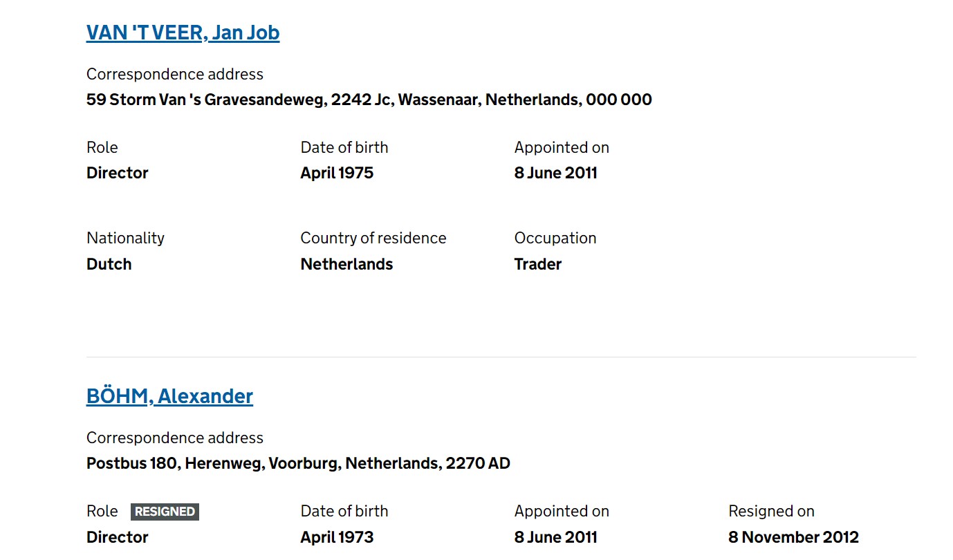Image resolution: width=953 pixels, height=560 pixels.
Task: Click the divider line between officers
Action: 501,357
